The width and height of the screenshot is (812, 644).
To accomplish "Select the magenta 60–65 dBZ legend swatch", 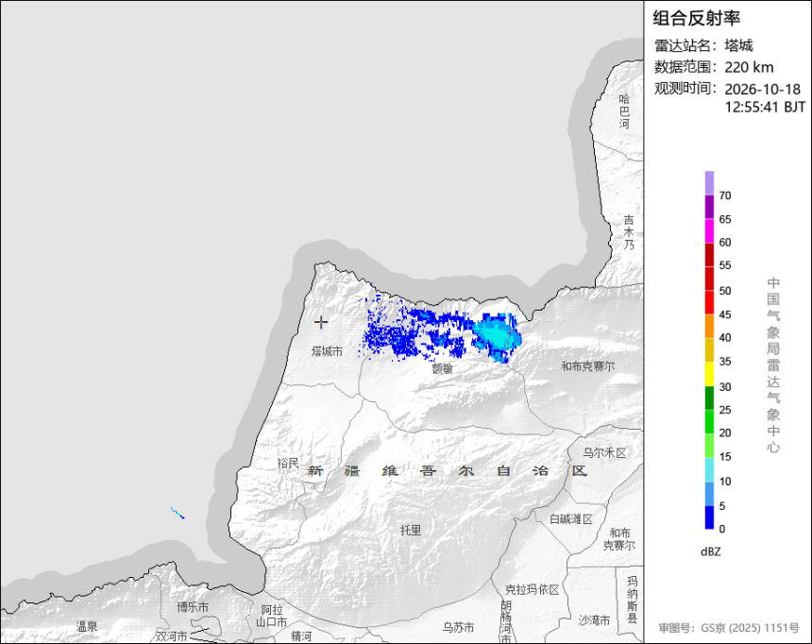I will (709, 230).
